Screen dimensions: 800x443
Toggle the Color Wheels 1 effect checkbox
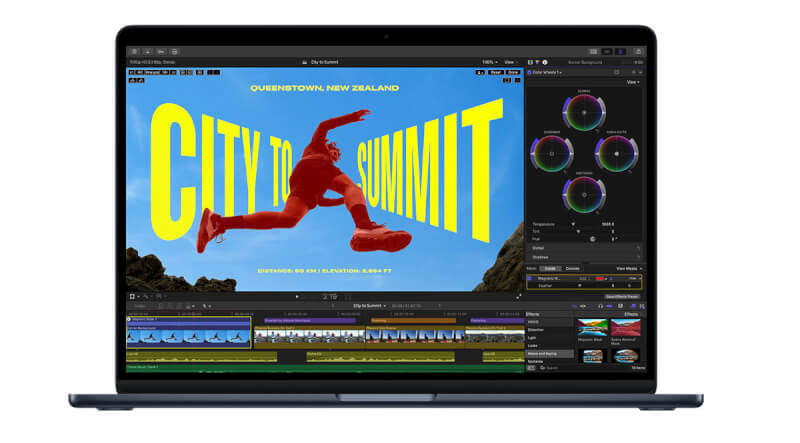[x=531, y=72]
